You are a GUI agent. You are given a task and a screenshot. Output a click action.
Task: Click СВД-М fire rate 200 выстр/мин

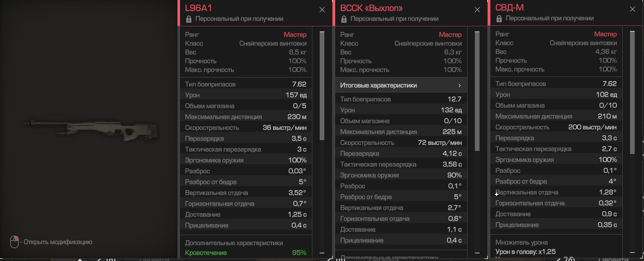[593, 127]
